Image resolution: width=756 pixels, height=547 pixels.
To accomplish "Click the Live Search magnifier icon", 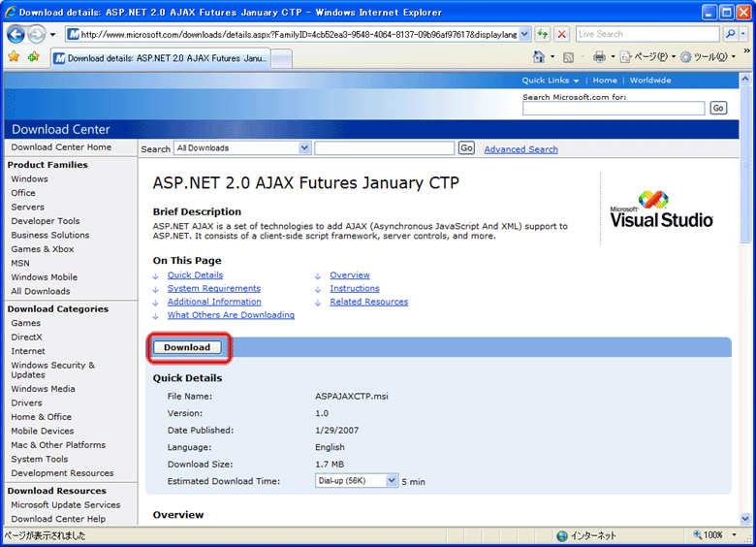I will coord(731,34).
